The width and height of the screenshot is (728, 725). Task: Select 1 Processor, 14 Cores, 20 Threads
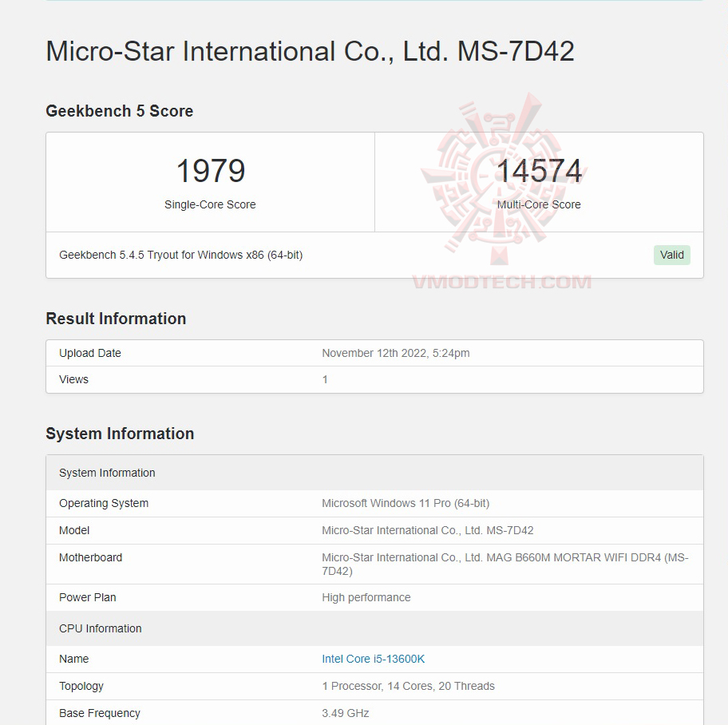click(409, 686)
